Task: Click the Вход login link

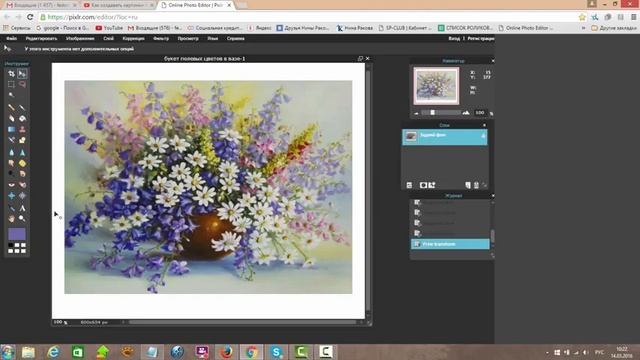Action: (454, 38)
